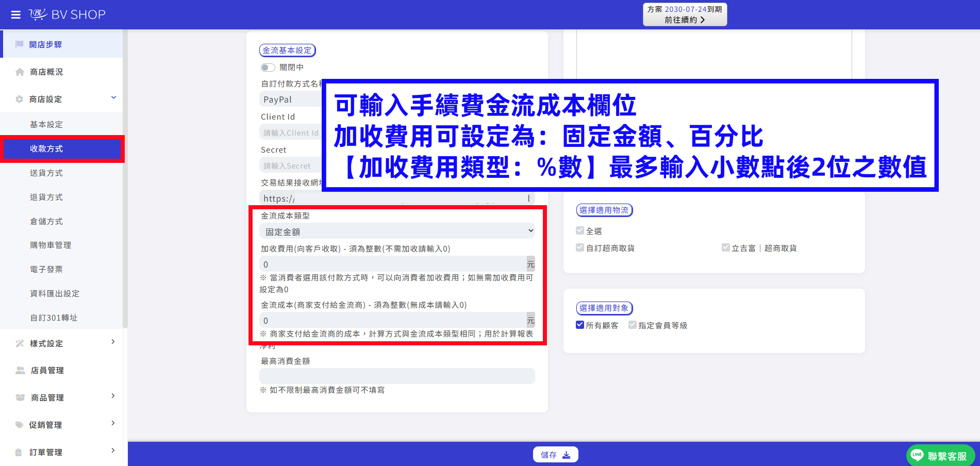Click the wand icon beside 樣式設定
980x466 pixels.
coord(20,343)
